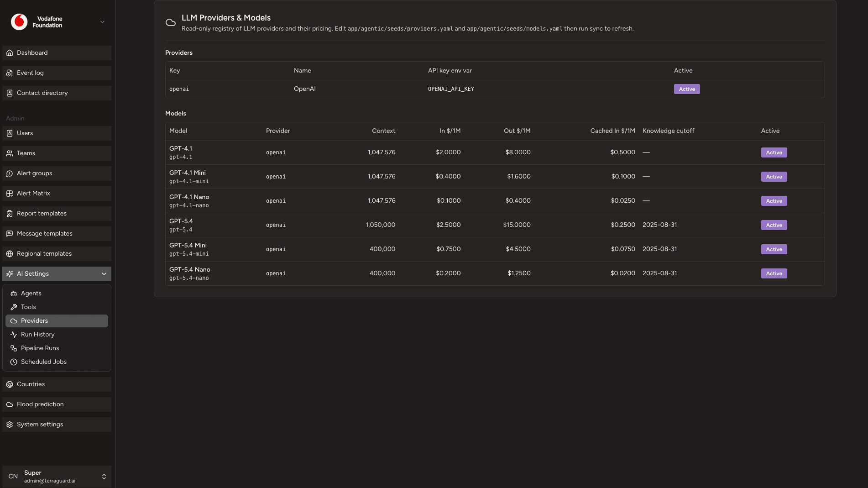Click the Providers cloud icon in sidebar
The height and width of the screenshot is (488, 868).
14,321
